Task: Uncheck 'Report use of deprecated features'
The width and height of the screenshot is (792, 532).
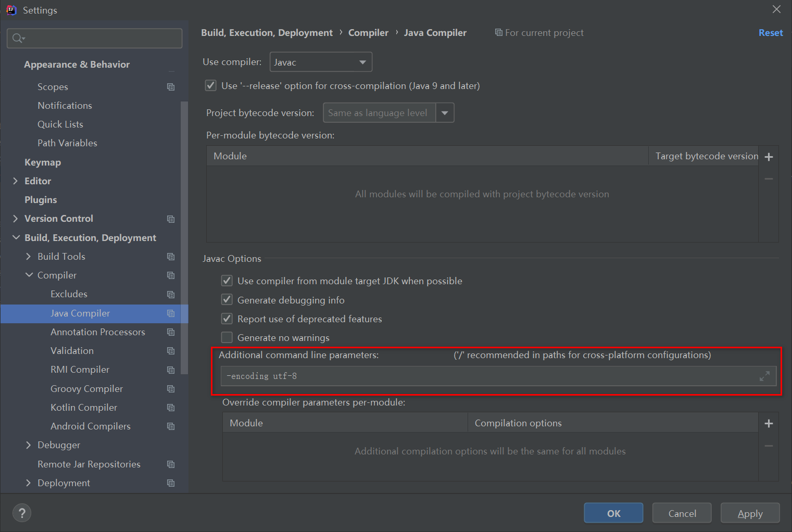Action: (227, 318)
